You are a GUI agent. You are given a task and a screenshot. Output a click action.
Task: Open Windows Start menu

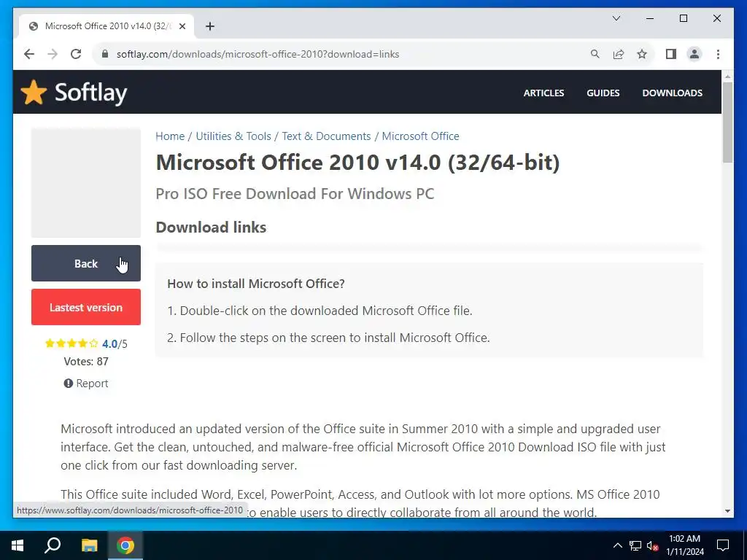(18, 545)
